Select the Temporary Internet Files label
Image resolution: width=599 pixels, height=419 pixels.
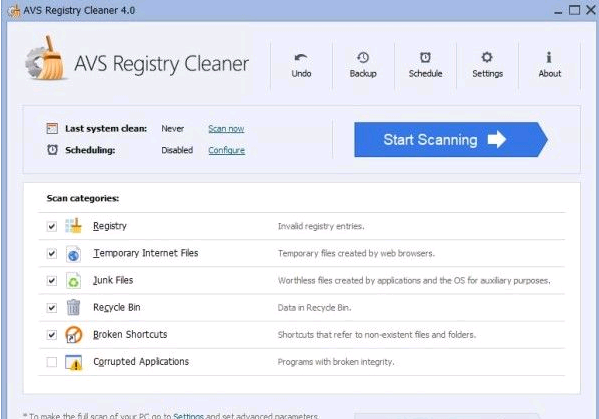(146, 253)
